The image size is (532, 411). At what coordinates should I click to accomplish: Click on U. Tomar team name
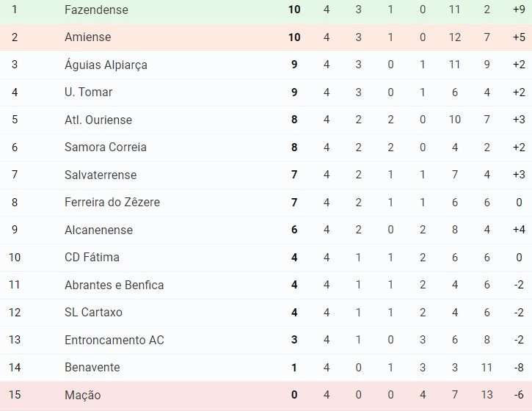(x=88, y=92)
